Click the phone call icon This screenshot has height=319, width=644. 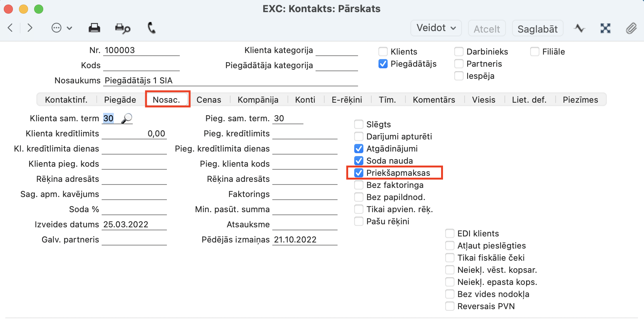pyautogui.click(x=151, y=28)
